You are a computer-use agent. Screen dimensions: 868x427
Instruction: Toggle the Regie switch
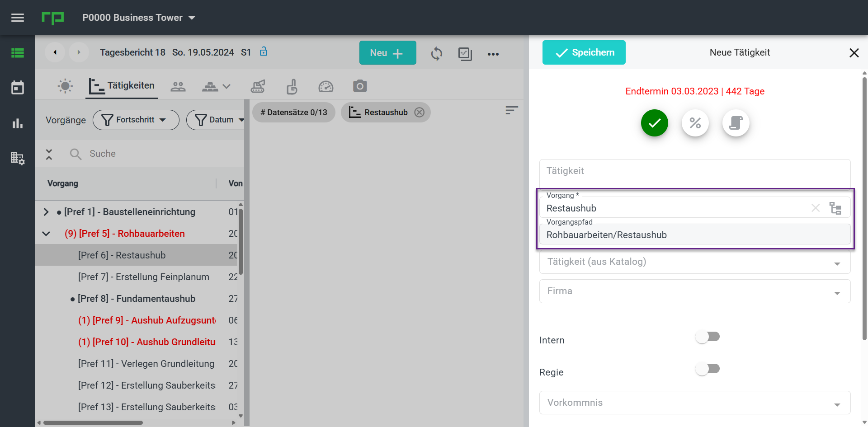708,369
